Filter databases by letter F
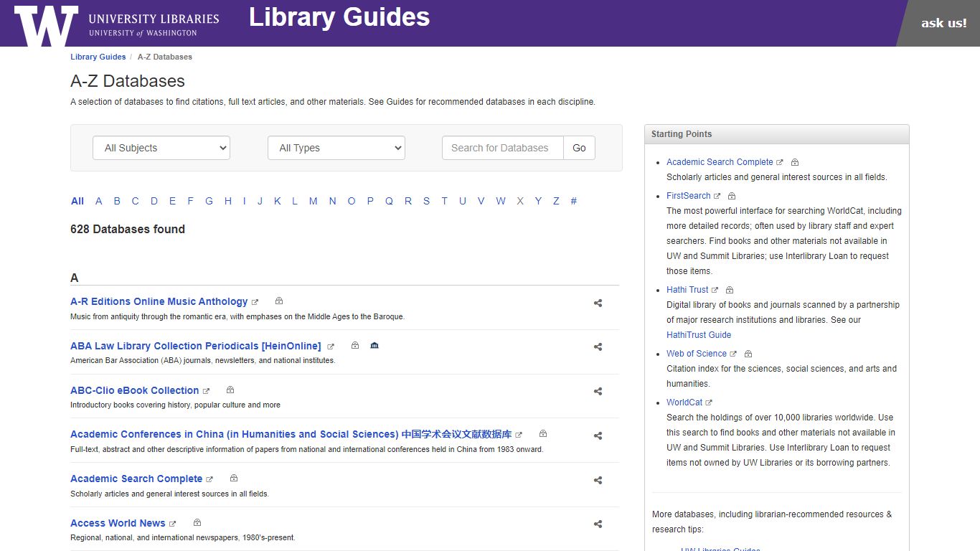The height and width of the screenshot is (551, 980). 190,201
